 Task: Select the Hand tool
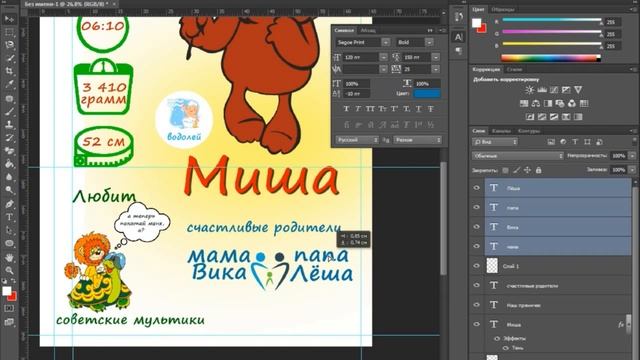(x=9, y=257)
